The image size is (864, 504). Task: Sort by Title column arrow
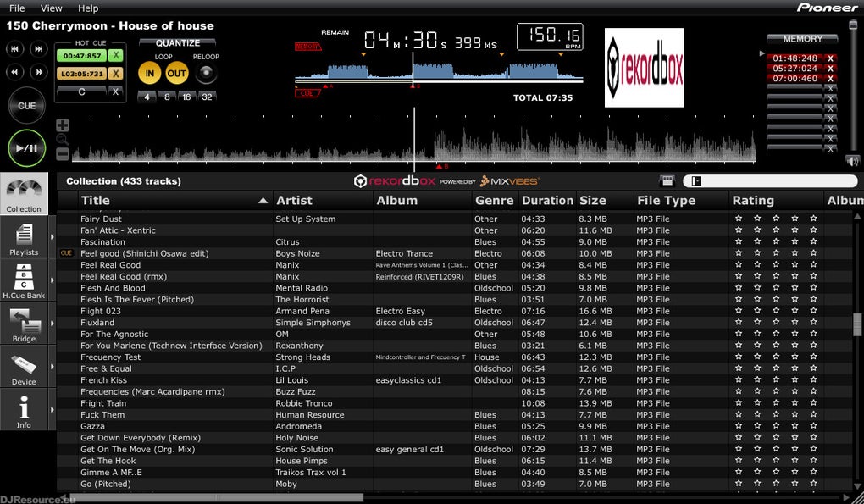click(x=263, y=201)
